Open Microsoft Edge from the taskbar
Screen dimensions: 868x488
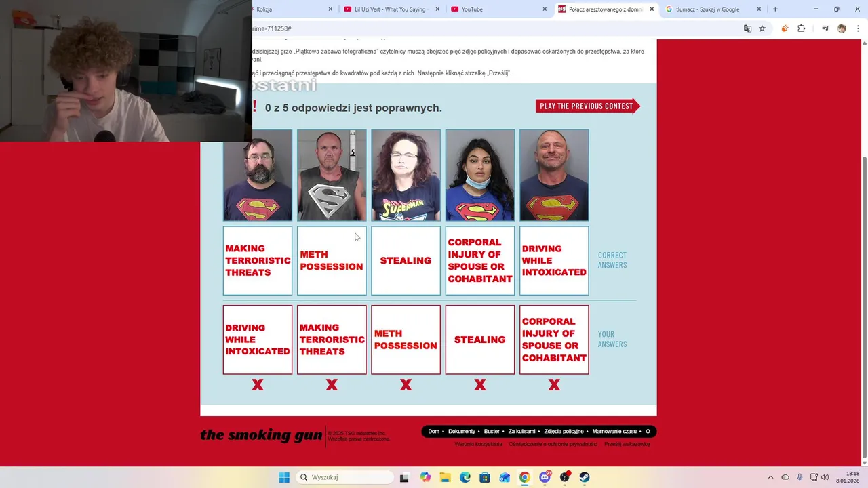[x=465, y=477]
